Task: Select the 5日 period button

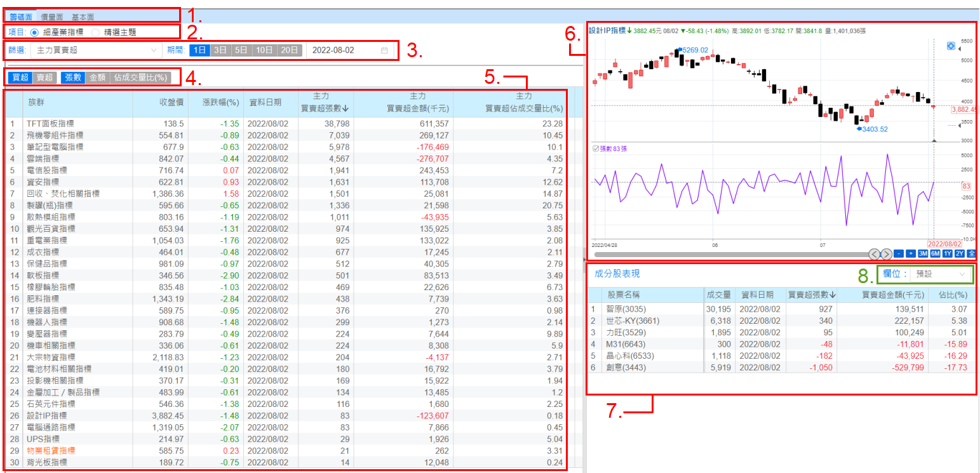Action: point(241,50)
